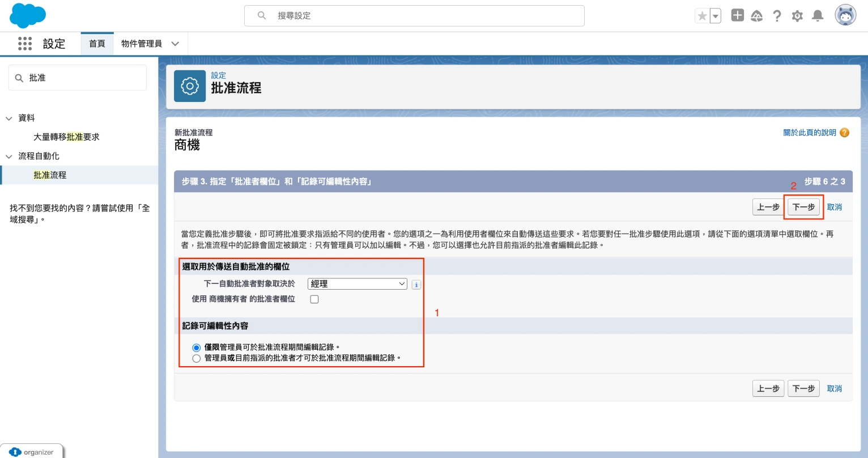Open the help question mark icon

(x=777, y=16)
